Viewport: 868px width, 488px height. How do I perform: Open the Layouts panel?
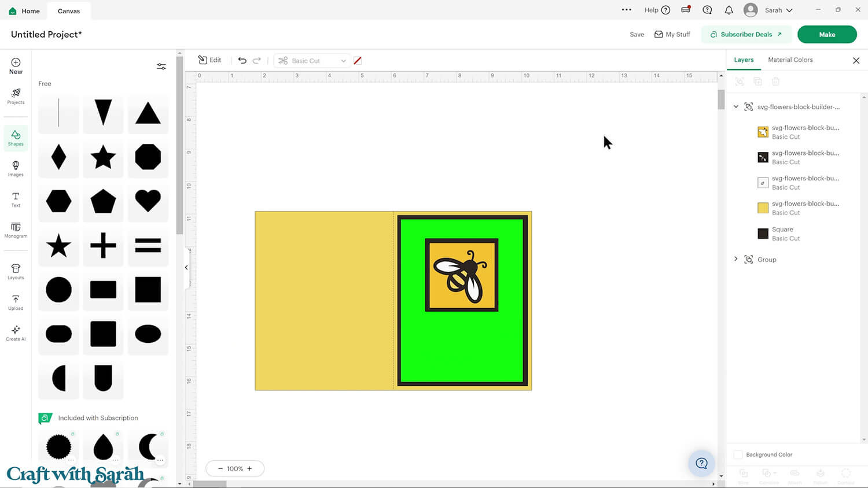(16, 271)
